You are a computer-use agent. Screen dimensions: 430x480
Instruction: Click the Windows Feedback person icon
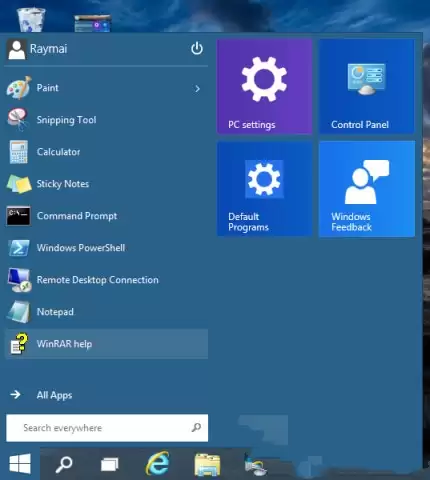click(x=366, y=182)
